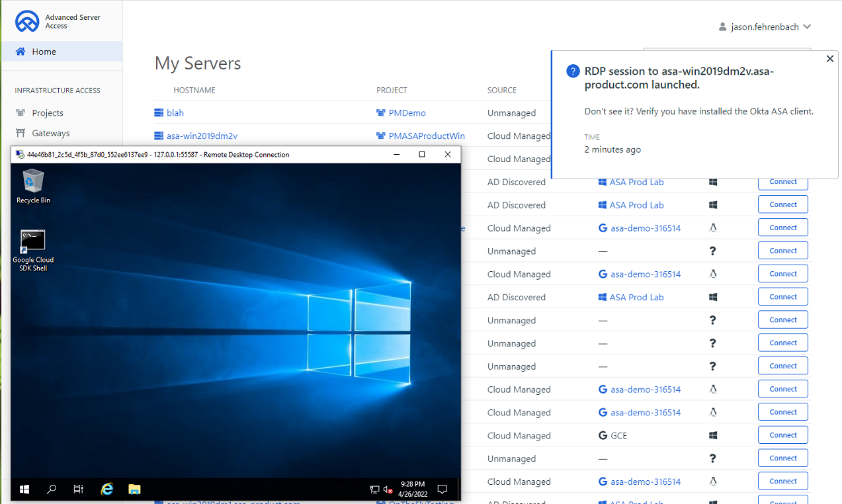The height and width of the screenshot is (504, 842).
Task: Click the network status tray icon
Action: [x=374, y=489]
